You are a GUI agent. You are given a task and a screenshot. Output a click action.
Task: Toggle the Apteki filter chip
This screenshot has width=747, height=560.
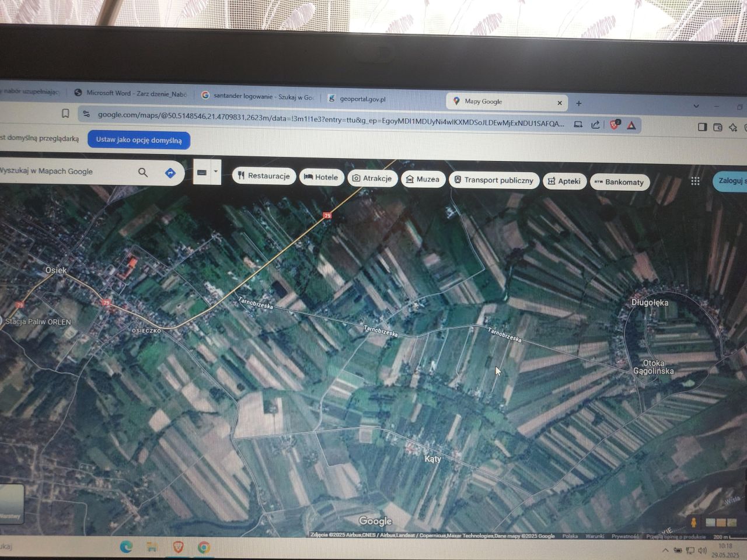pos(564,181)
